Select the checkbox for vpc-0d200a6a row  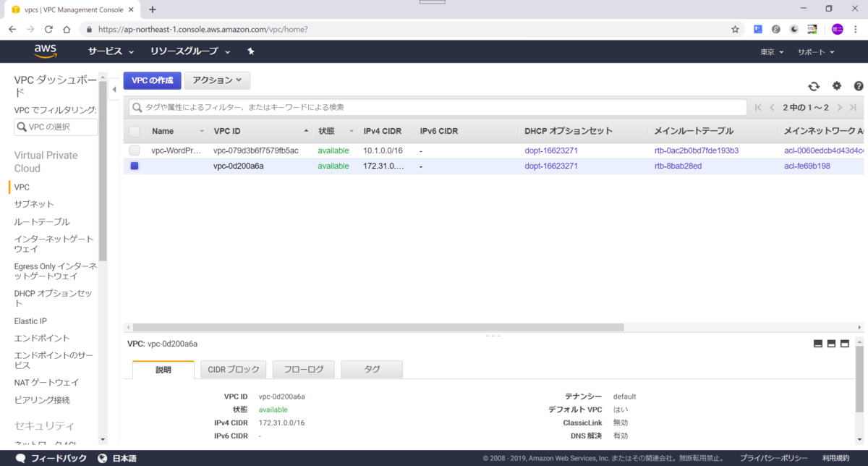pos(135,166)
